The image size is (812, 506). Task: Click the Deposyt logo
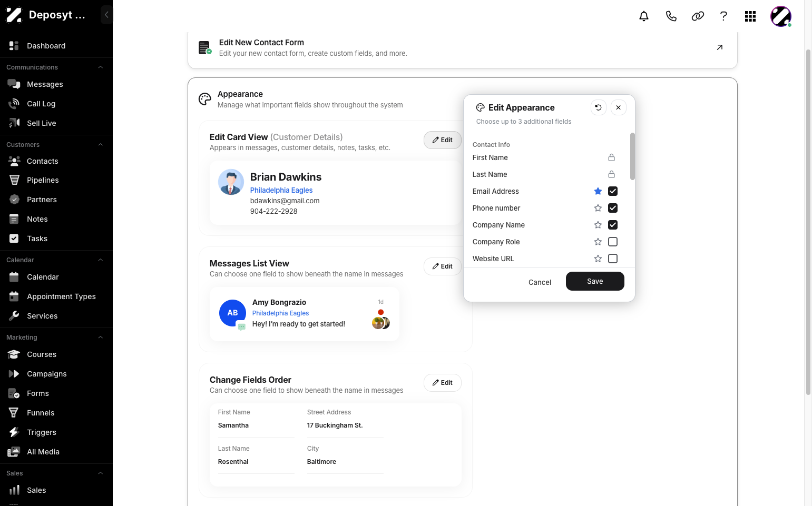14,15
